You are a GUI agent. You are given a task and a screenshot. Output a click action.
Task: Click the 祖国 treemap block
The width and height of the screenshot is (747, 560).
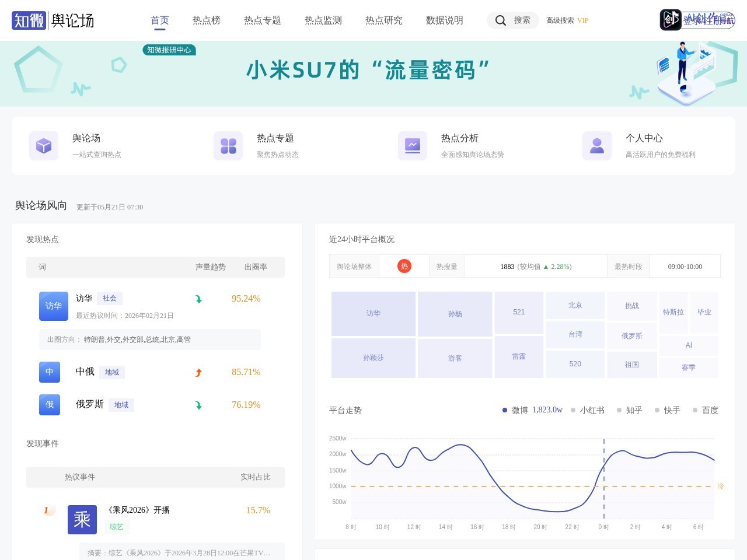point(632,365)
